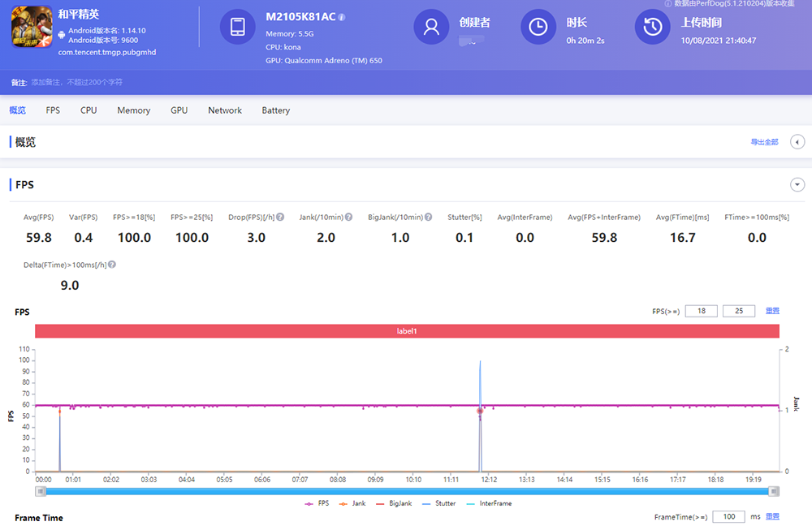Click the right handle of the chart range slider
Image resolution: width=812 pixels, height=526 pixels.
pyautogui.click(x=774, y=491)
